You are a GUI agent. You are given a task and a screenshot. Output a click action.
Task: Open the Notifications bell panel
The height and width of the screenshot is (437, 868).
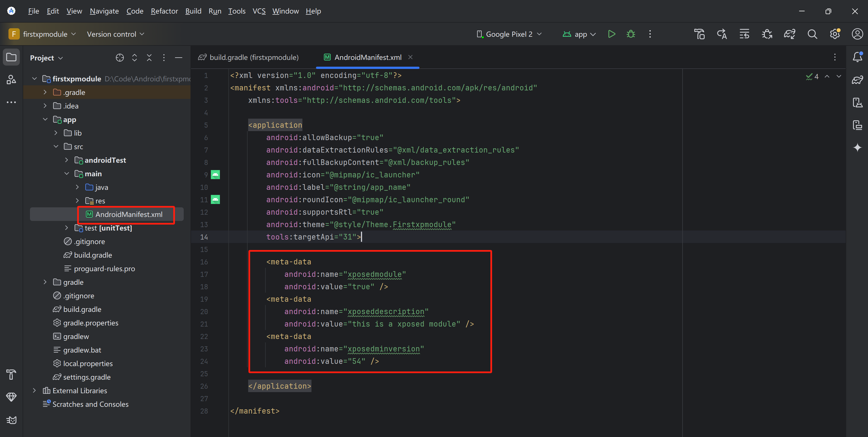pos(857,57)
